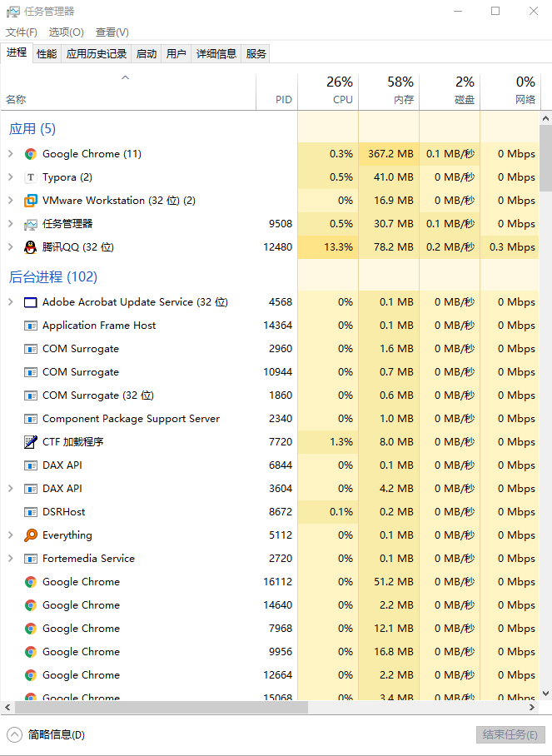Click the COM Surrogate icon for PID 2960

pos(30,349)
